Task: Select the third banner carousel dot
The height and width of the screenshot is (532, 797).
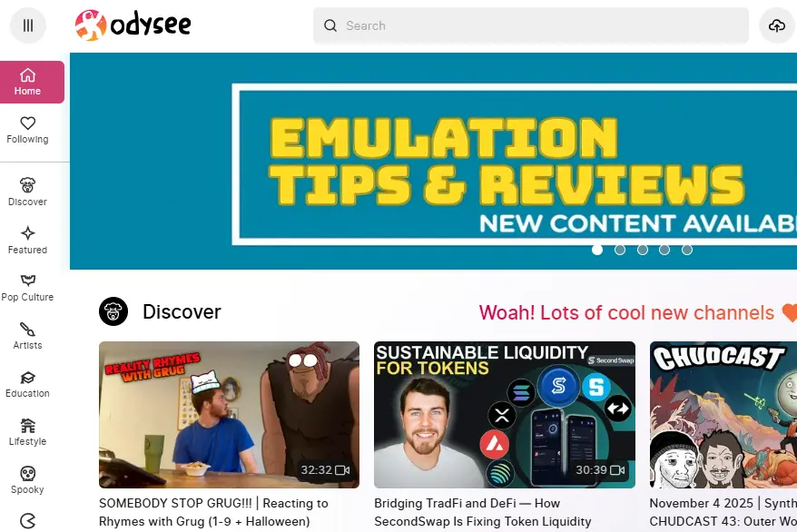Action: pos(643,250)
